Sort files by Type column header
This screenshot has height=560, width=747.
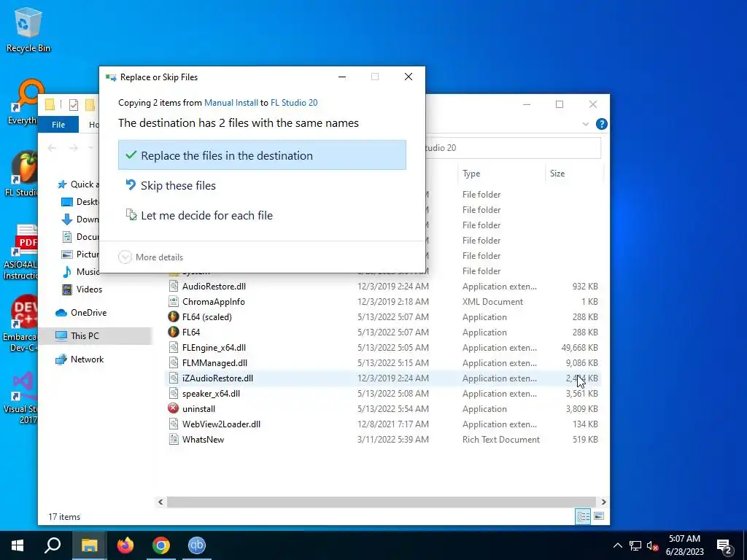tap(501, 174)
